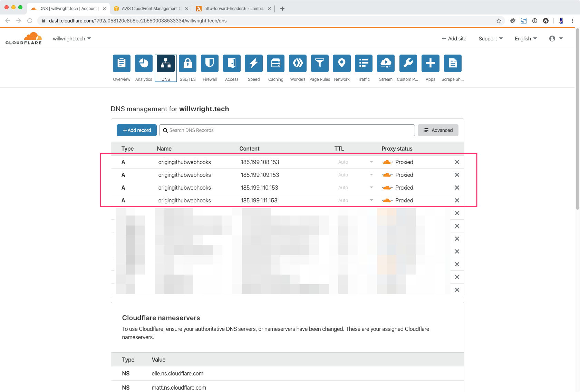580x392 pixels.
Task: Open the Access door icon
Action: point(232,63)
